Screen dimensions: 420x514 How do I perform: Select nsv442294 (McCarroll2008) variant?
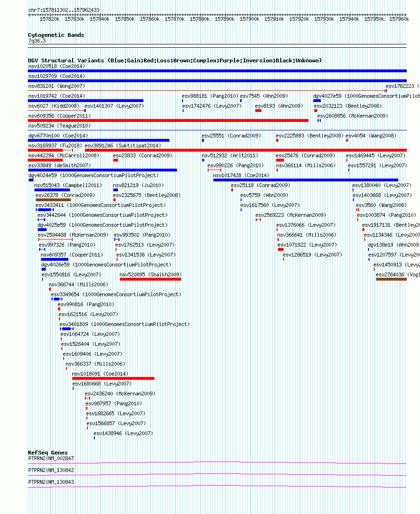tap(64, 155)
